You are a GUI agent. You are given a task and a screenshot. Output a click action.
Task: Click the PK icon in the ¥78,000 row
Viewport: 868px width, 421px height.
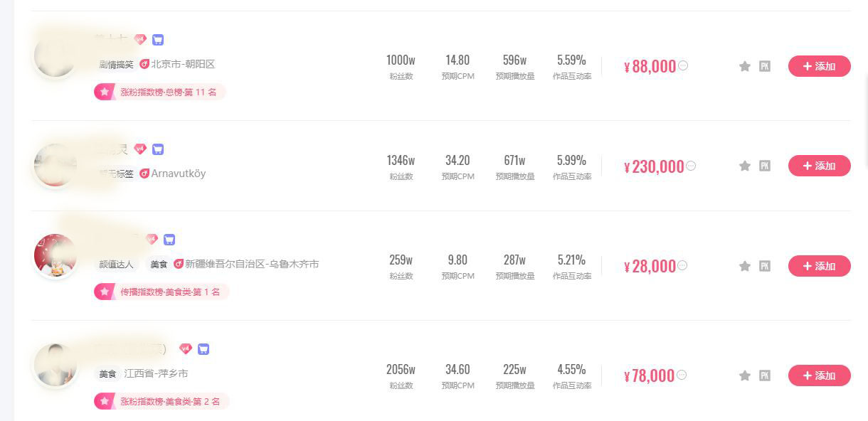765,375
